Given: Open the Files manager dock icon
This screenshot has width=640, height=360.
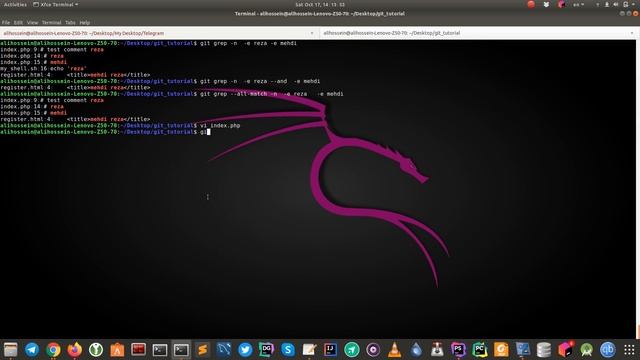Looking at the screenshot, I should (11, 350).
